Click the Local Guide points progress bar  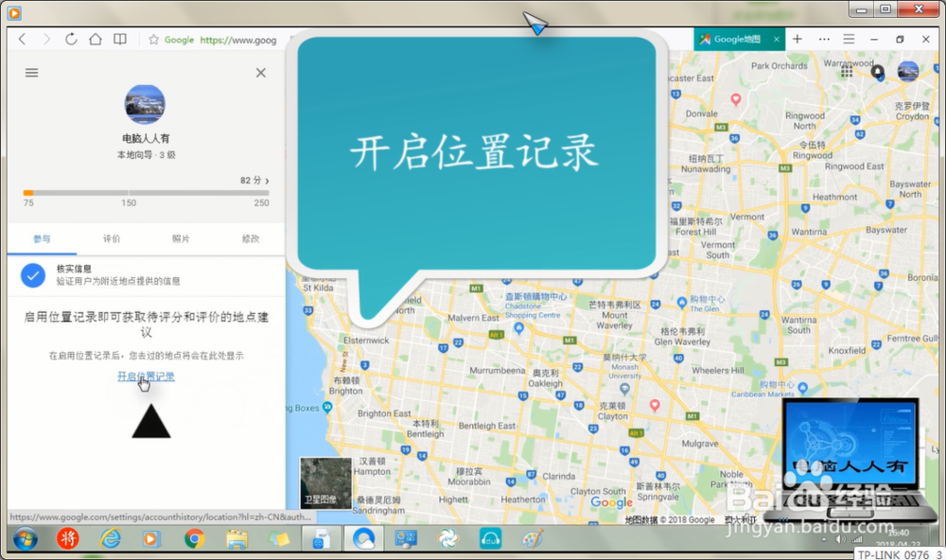tap(146, 193)
